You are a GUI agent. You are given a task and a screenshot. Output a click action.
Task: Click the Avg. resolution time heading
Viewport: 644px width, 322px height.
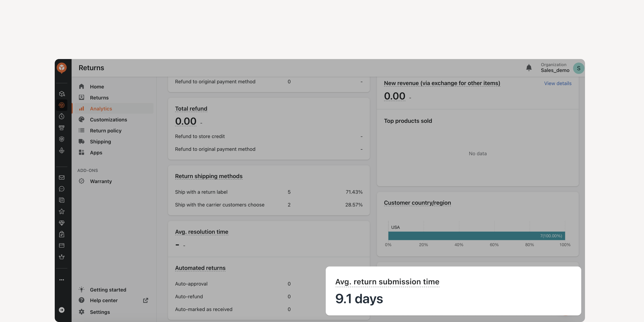coord(202,232)
